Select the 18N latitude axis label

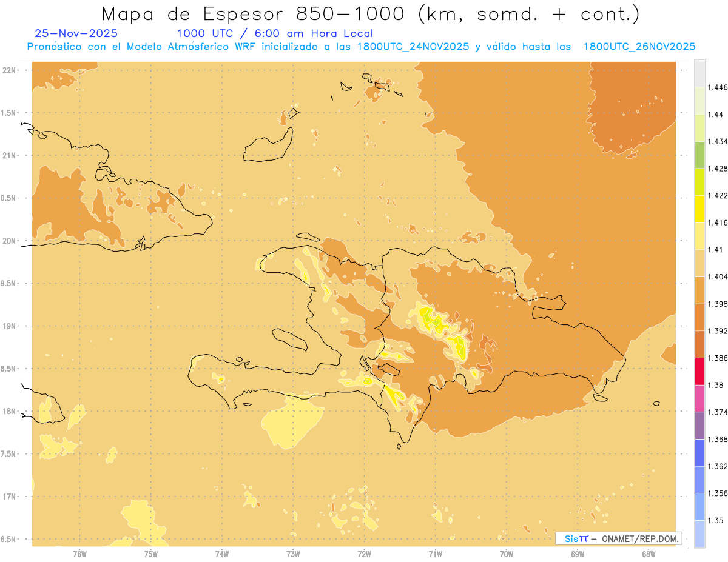pyautogui.click(x=8, y=411)
